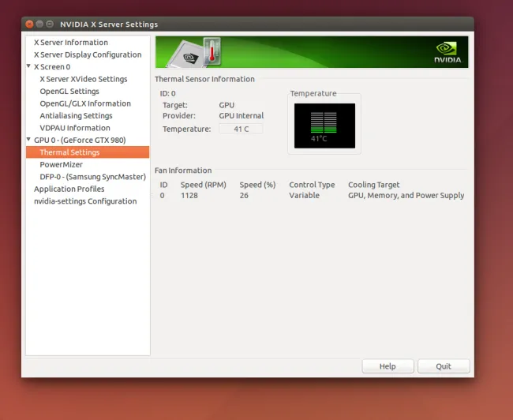Open OpenGL/GLX Information

tap(85, 103)
